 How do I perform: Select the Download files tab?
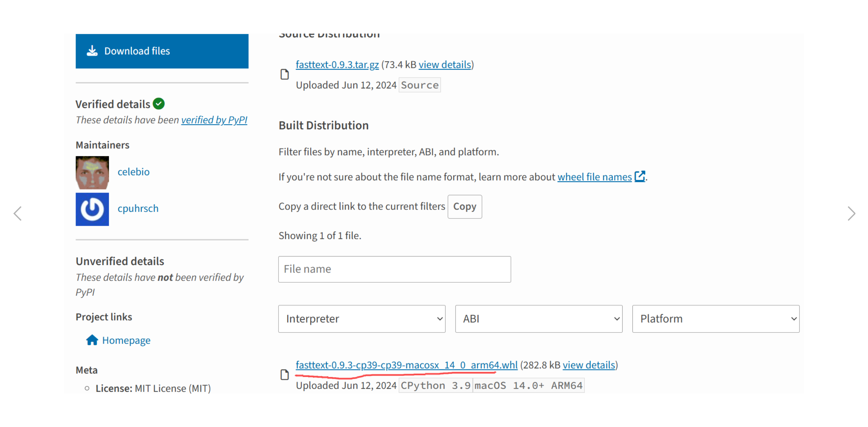162,51
